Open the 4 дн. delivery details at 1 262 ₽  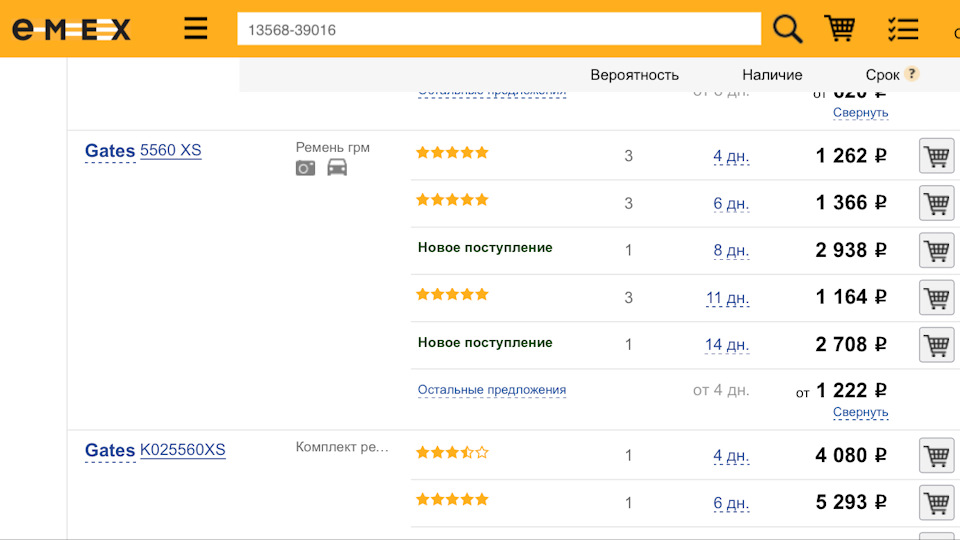point(731,156)
